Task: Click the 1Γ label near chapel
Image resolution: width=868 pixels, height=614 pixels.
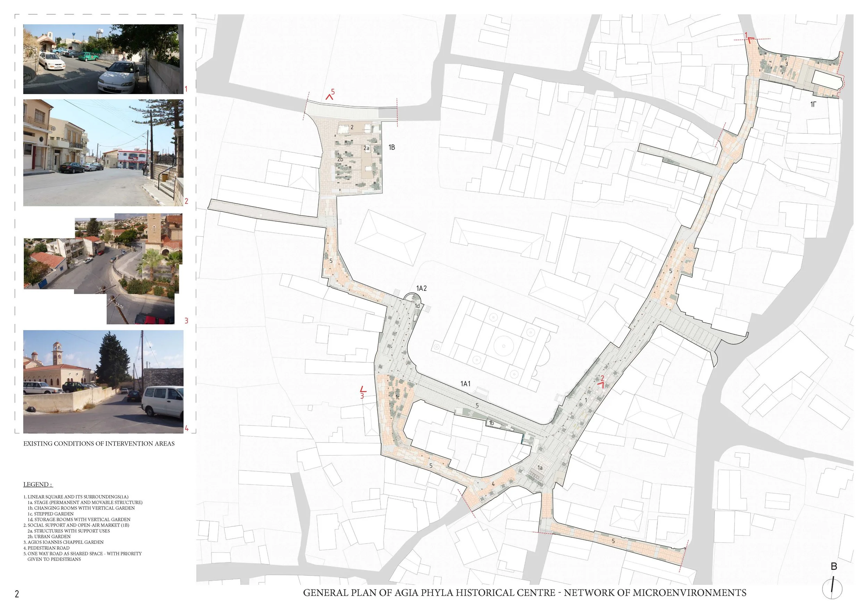Action: click(813, 104)
